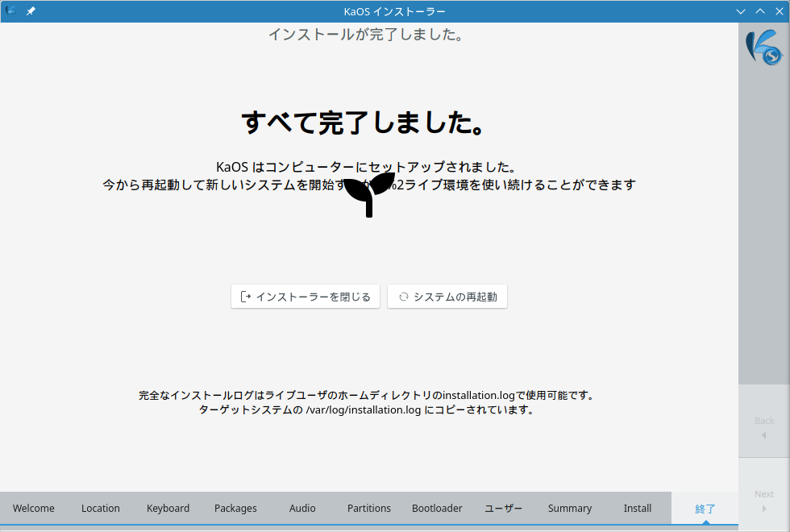This screenshot has height=532, width=790.
Task: Open the Install step tab
Action: tap(638, 509)
